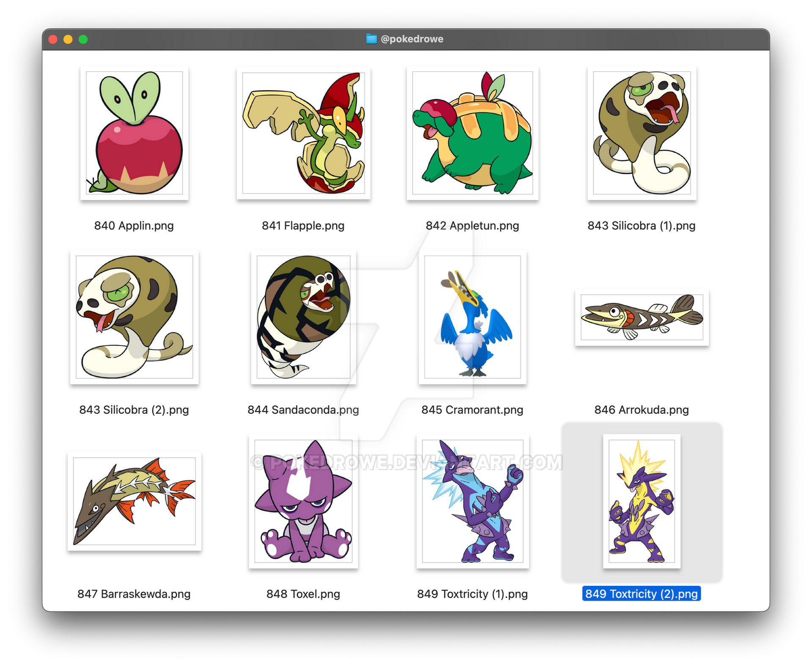Select the 848 Toxel thumbnail image
This screenshot has height=667, width=812.
click(303, 501)
